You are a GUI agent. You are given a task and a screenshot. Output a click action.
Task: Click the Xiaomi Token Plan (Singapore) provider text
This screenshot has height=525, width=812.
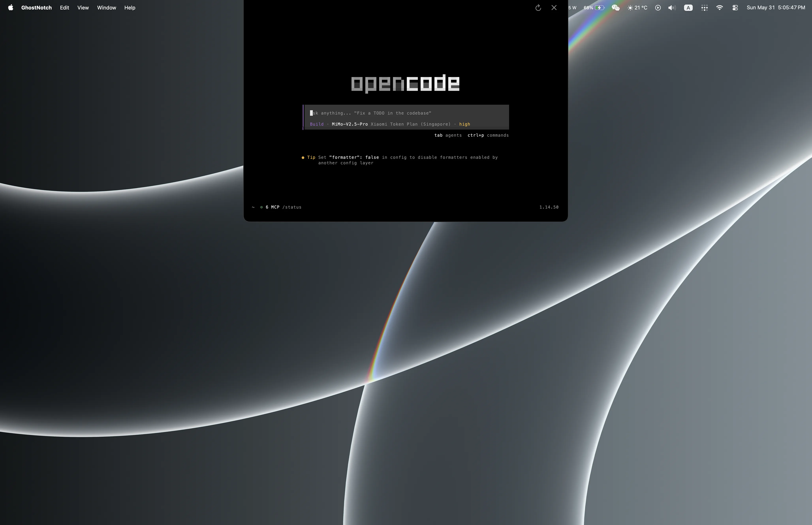[411, 124]
